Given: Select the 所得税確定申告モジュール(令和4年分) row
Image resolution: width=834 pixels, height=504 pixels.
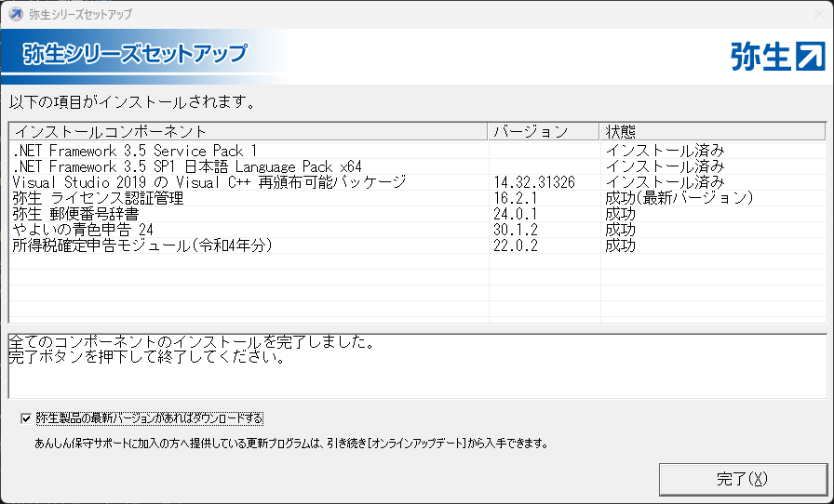Looking at the screenshot, I should click(417, 245).
